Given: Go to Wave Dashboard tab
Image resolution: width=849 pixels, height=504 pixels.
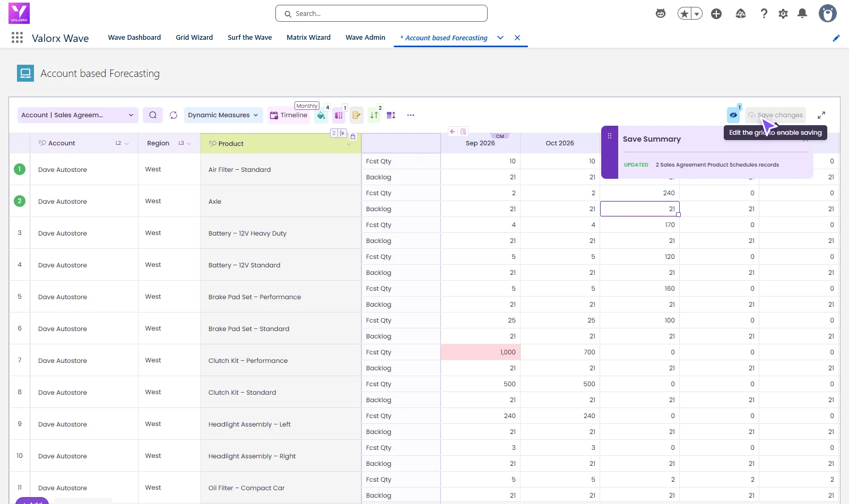Looking at the screenshot, I should click(134, 38).
